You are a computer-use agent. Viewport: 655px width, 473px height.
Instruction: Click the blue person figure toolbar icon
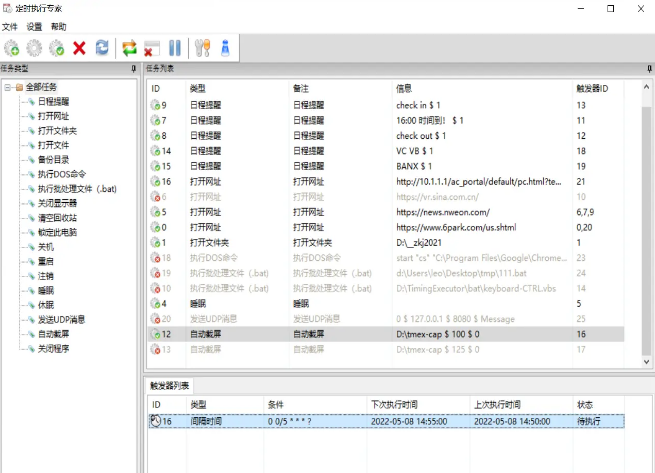click(x=225, y=47)
